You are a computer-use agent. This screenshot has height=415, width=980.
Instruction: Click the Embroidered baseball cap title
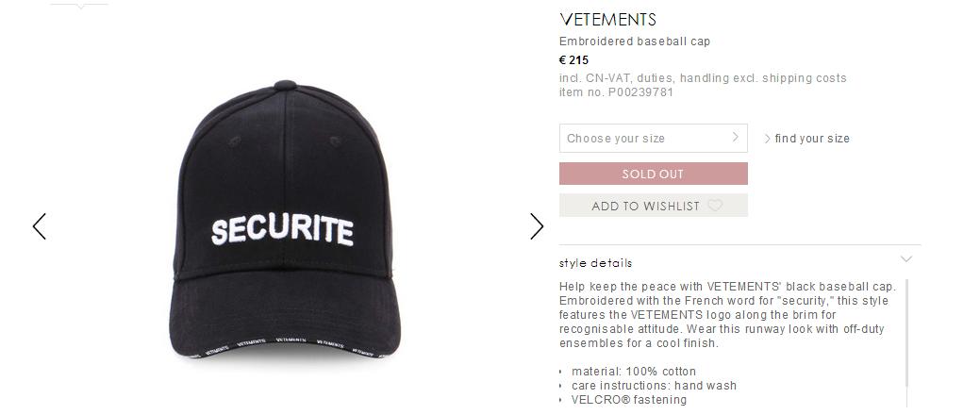click(x=635, y=41)
